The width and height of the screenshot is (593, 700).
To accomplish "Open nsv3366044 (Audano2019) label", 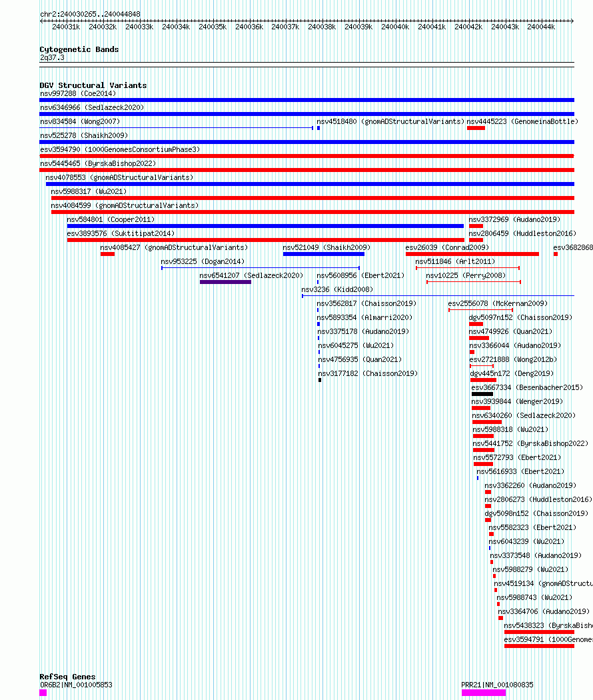I will pos(515,345).
